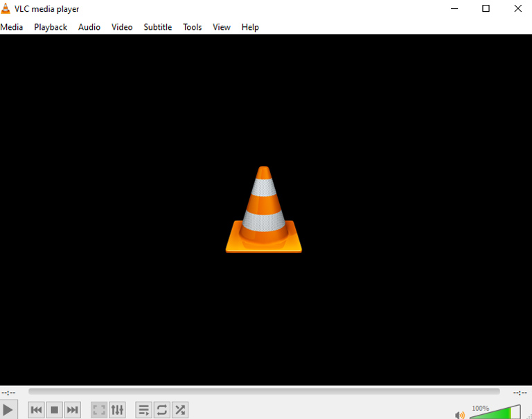Open the Subtitle menu
Viewport: 532px width, 419px height.
click(157, 27)
